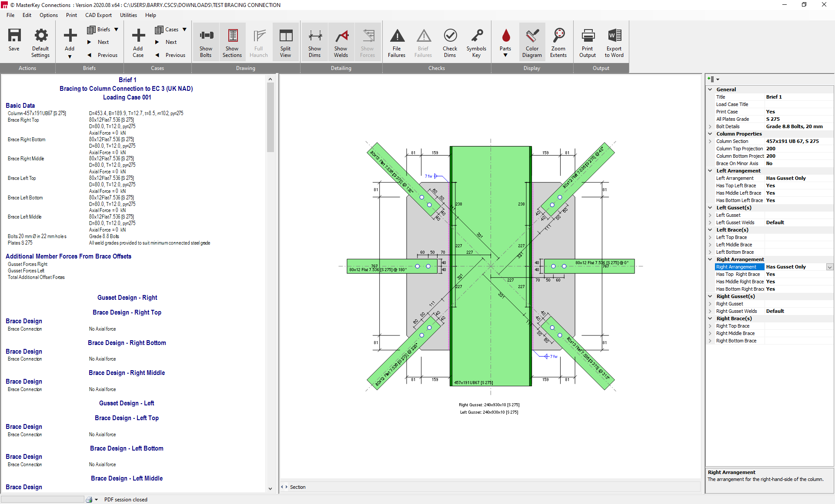Open the CAD Export menu
835x504 pixels.
tap(98, 15)
